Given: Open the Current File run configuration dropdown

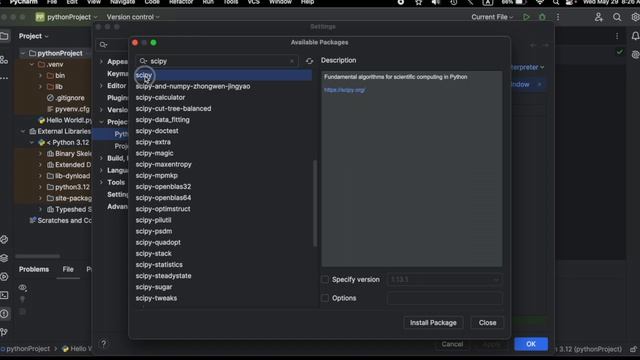Looking at the screenshot, I should point(492,17).
